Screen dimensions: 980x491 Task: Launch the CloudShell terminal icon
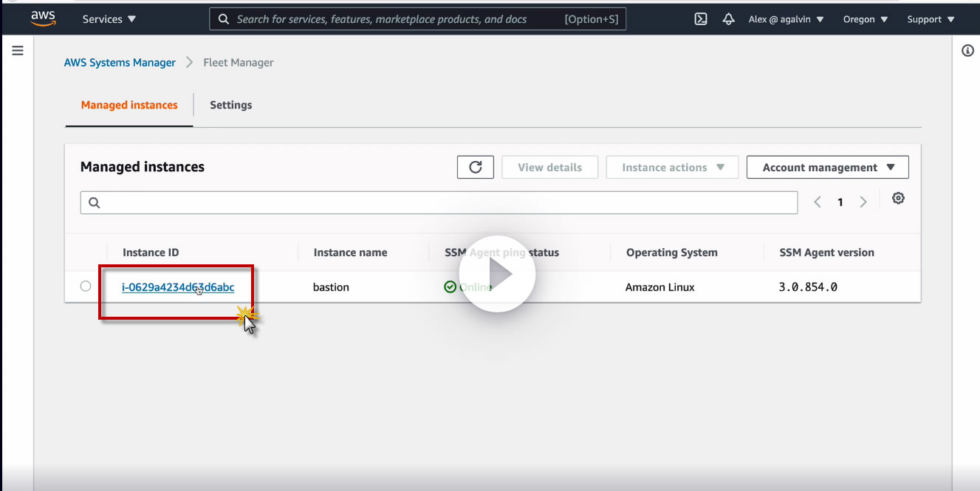701,19
